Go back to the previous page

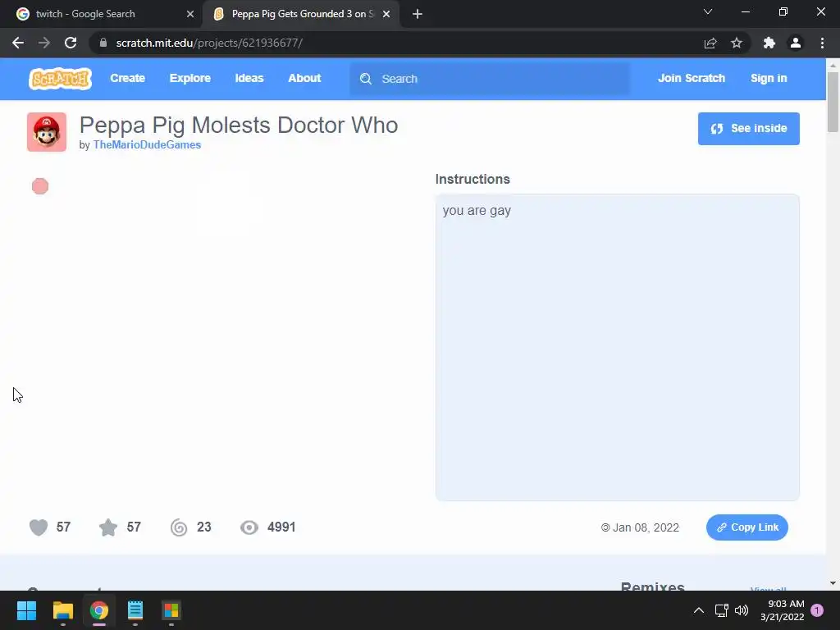click(x=18, y=43)
